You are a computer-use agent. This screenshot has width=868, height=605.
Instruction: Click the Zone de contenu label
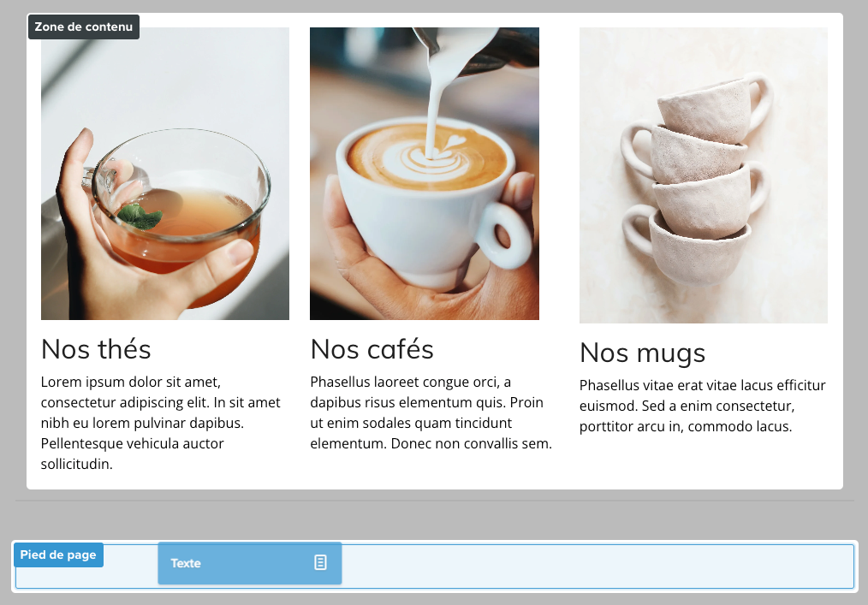(84, 27)
